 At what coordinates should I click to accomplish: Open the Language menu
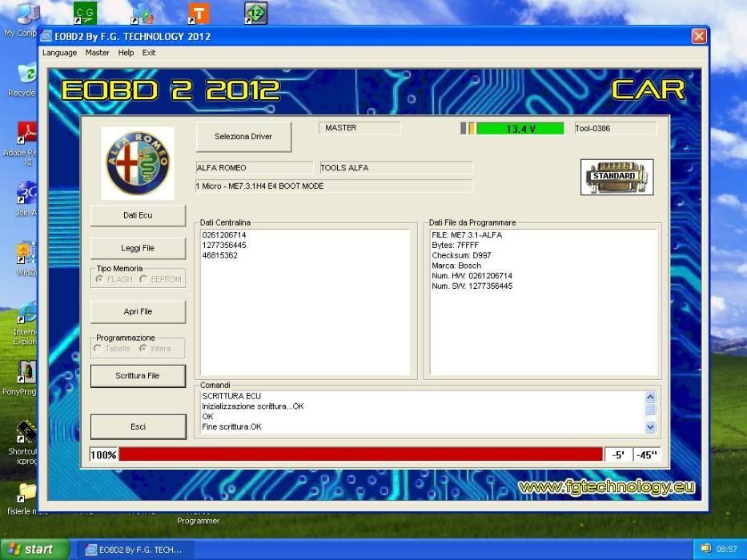tap(59, 53)
